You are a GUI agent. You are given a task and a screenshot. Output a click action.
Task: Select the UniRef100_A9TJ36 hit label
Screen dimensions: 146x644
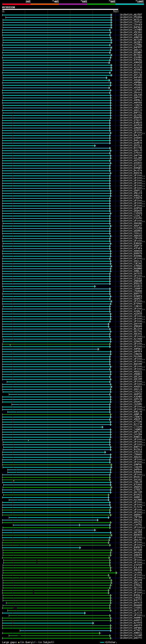tap(131, 75)
